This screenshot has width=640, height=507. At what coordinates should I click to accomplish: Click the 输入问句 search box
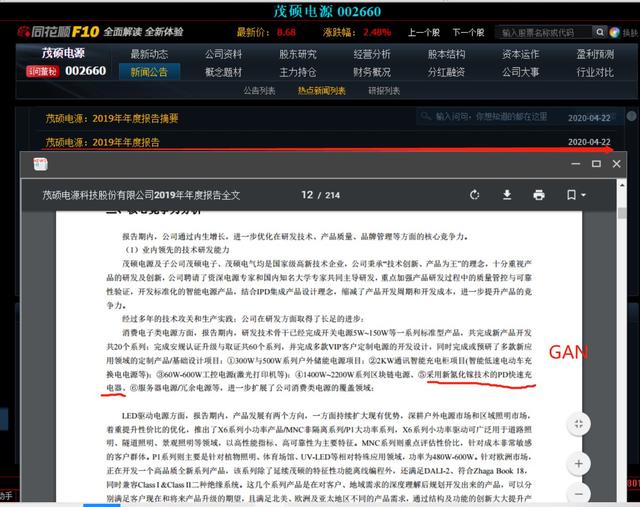point(490,117)
